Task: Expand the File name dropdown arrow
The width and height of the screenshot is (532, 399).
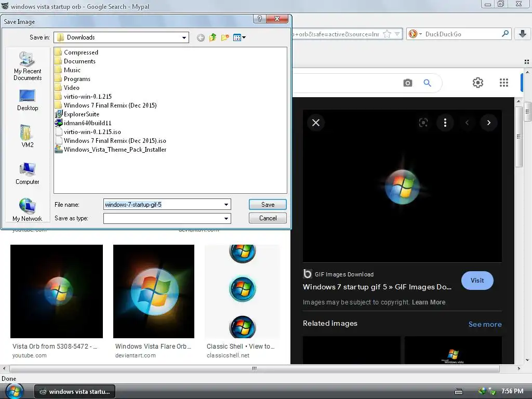Action: pos(226,205)
